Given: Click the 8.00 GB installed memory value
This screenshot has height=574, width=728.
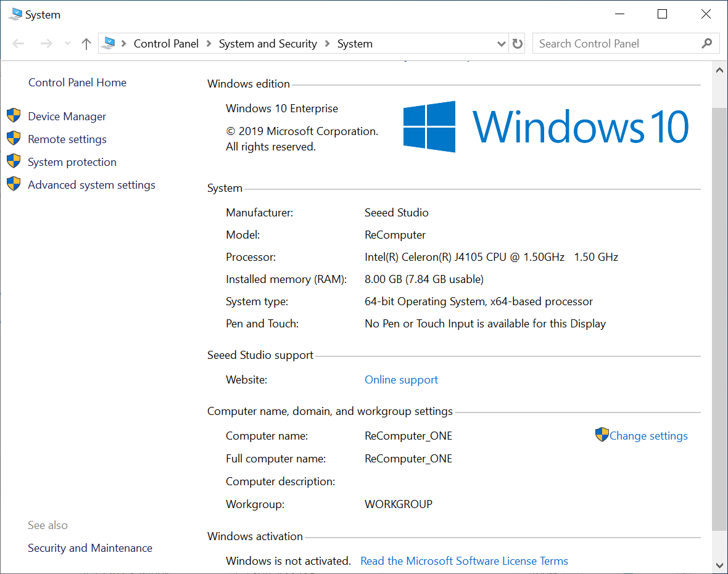Looking at the screenshot, I should (x=424, y=279).
